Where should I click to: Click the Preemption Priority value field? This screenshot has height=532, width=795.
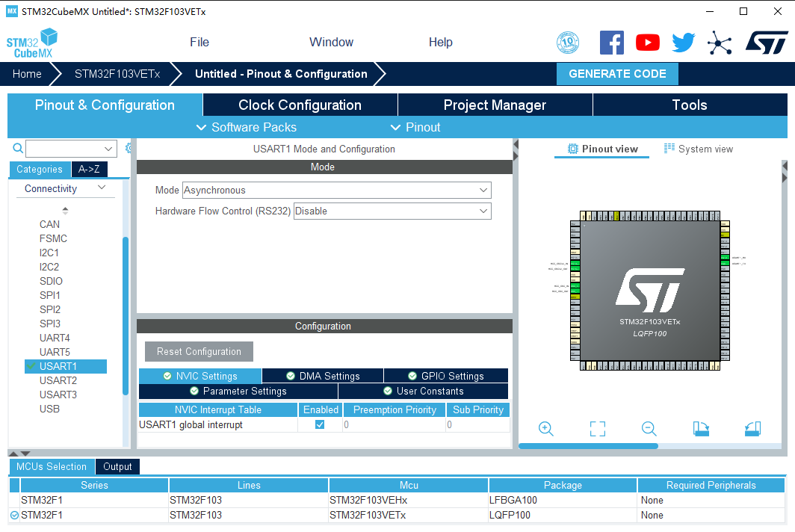[x=395, y=424]
